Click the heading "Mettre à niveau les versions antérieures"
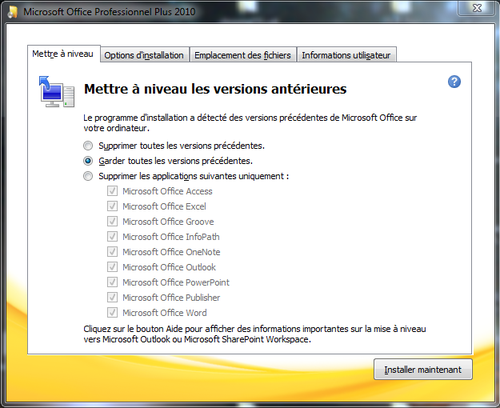 (215, 89)
